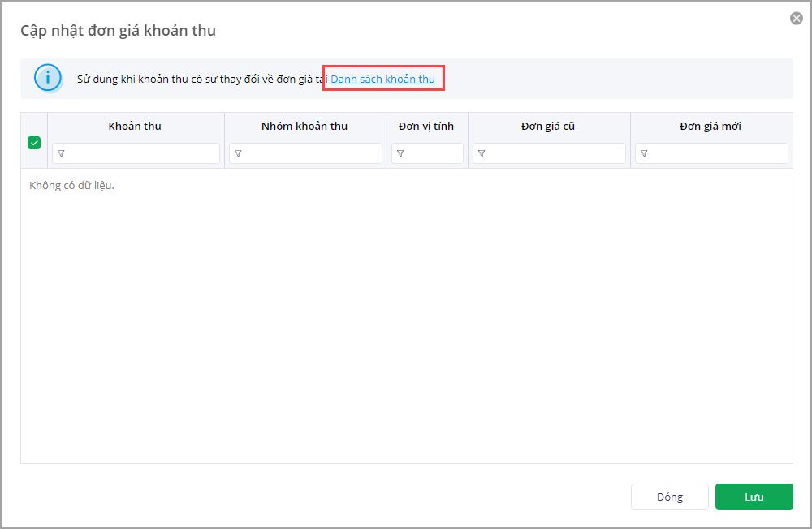
Task: Close the dialog with the X icon
Action: pyautogui.click(x=797, y=19)
